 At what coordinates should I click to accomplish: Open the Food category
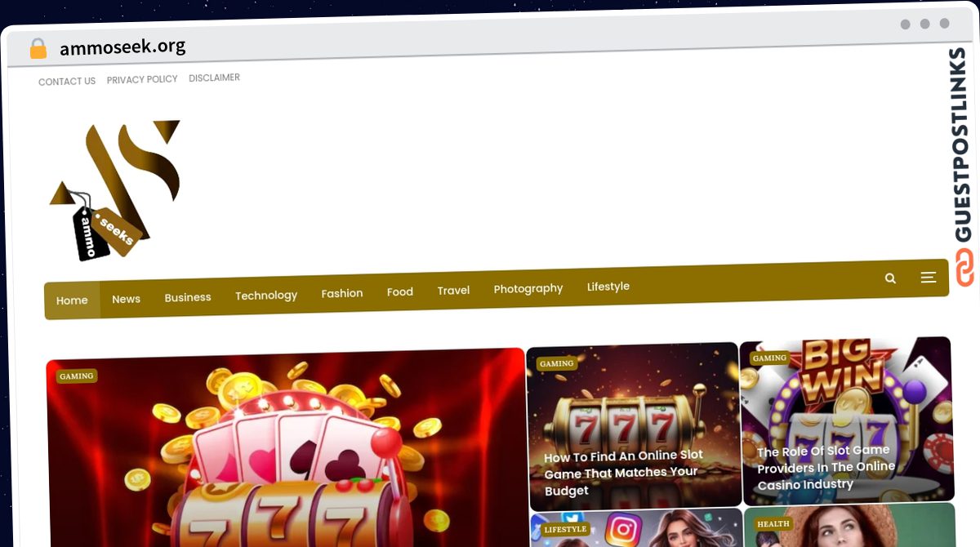pyautogui.click(x=400, y=291)
